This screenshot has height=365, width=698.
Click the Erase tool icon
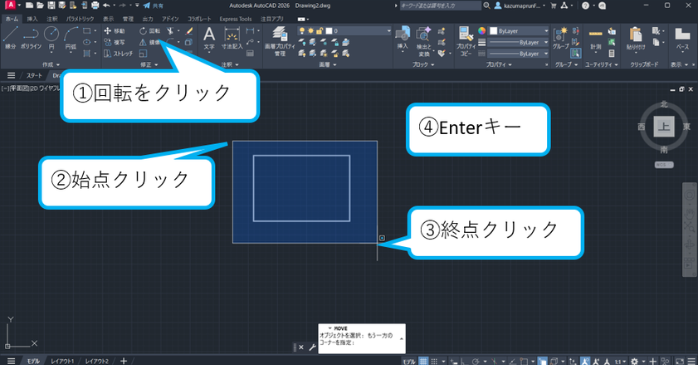(x=190, y=31)
